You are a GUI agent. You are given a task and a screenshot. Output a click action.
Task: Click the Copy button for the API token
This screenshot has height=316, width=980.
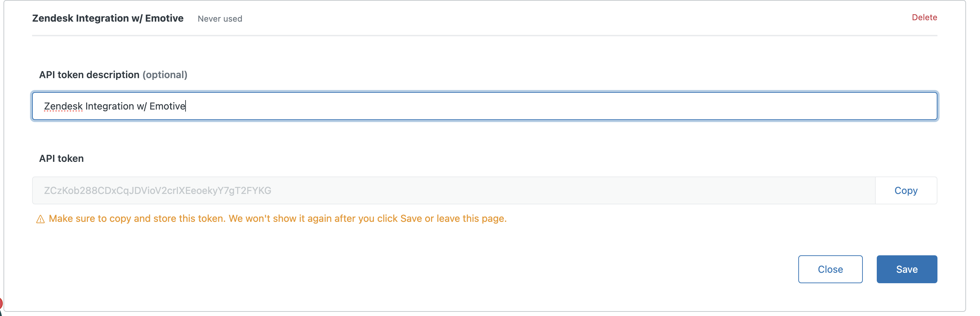[906, 190]
